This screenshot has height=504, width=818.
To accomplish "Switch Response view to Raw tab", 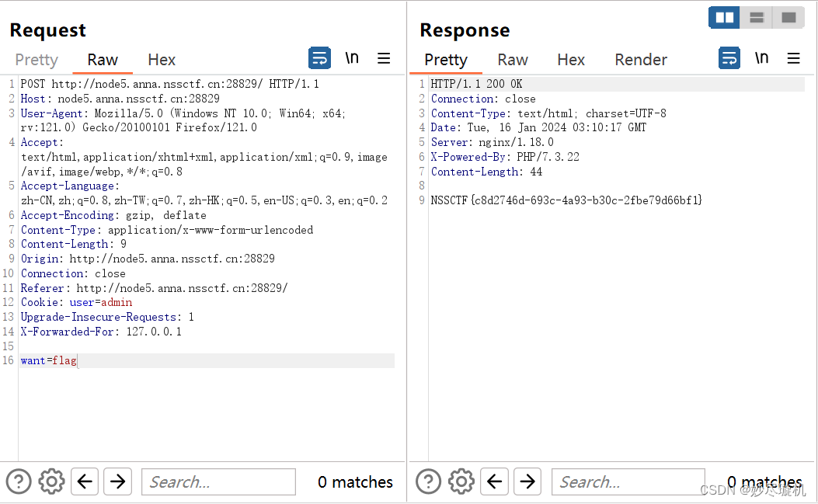I will [x=513, y=60].
